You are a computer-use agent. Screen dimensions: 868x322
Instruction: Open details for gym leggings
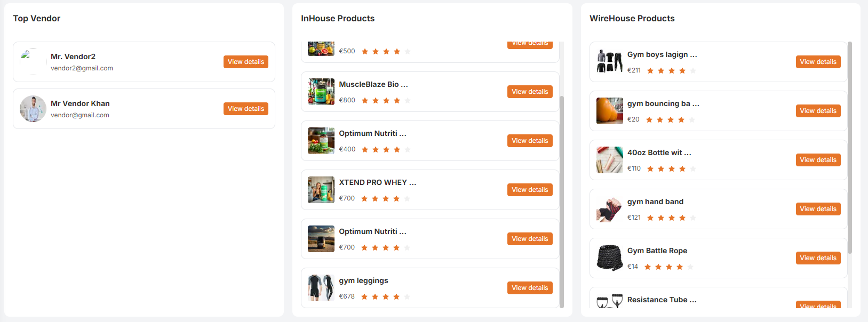(x=530, y=288)
